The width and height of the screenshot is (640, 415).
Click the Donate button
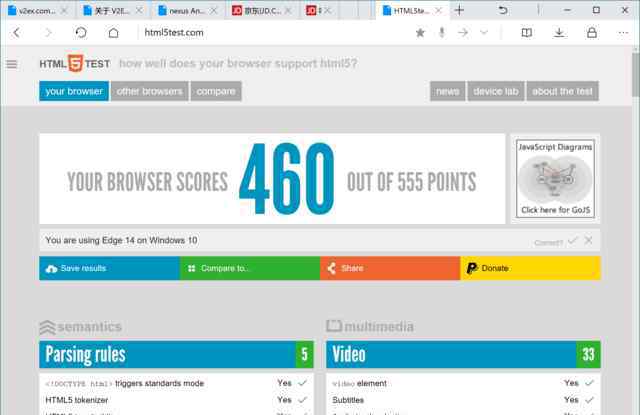[x=531, y=268]
